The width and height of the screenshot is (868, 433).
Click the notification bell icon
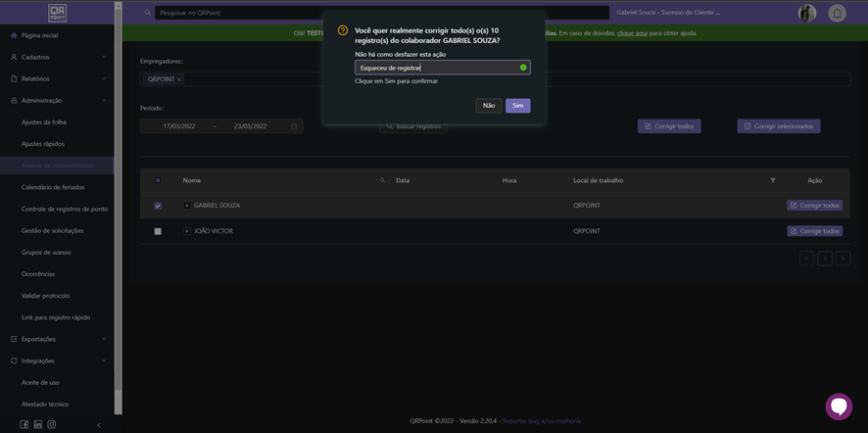tap(837, 13)
